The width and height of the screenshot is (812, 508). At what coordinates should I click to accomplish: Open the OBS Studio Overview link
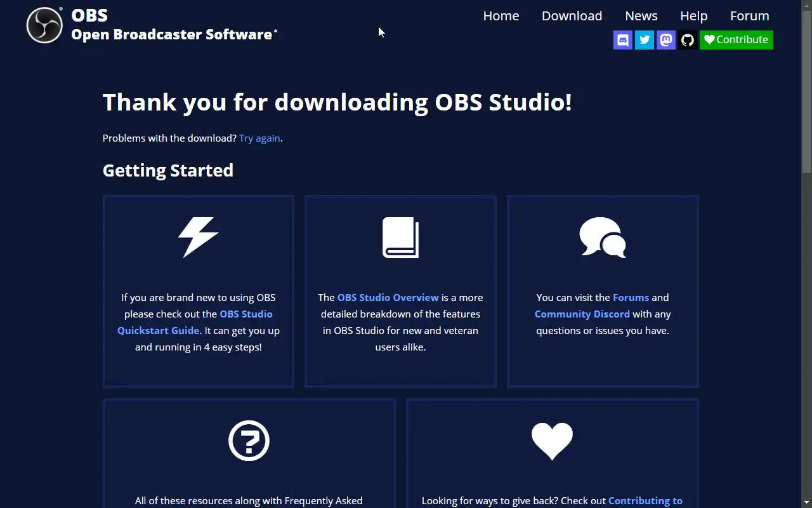coord(388,297)
